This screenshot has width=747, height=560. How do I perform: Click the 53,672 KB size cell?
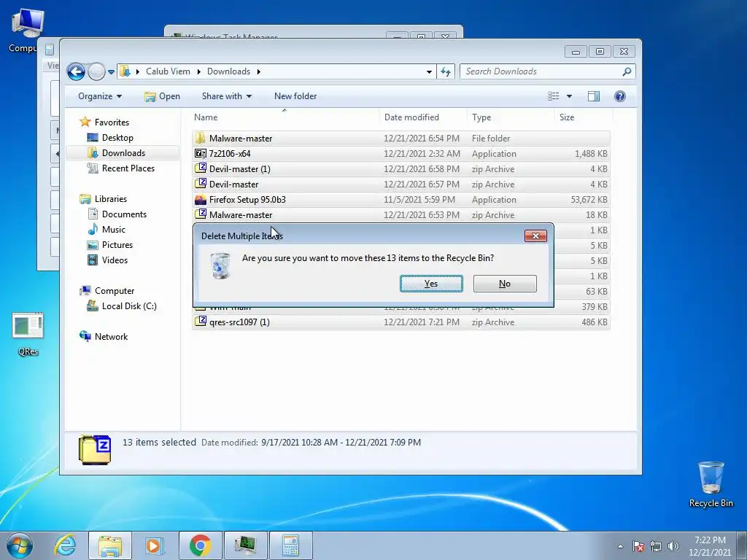[x=589, y=200]
